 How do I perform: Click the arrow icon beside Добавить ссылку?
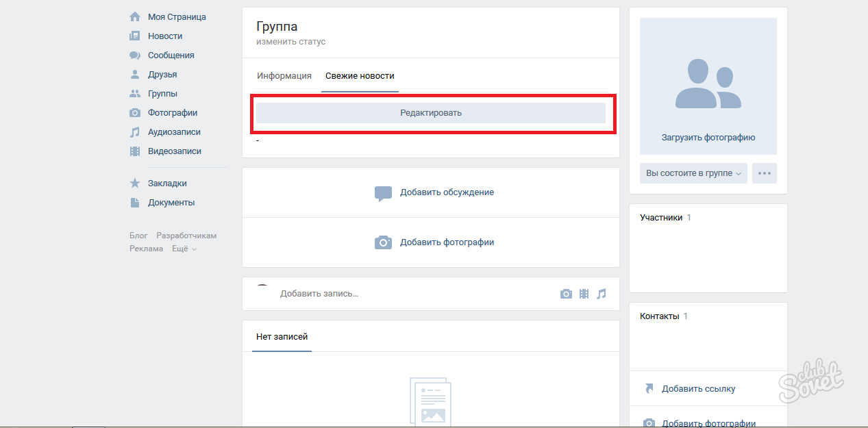(x=649, y=388)
